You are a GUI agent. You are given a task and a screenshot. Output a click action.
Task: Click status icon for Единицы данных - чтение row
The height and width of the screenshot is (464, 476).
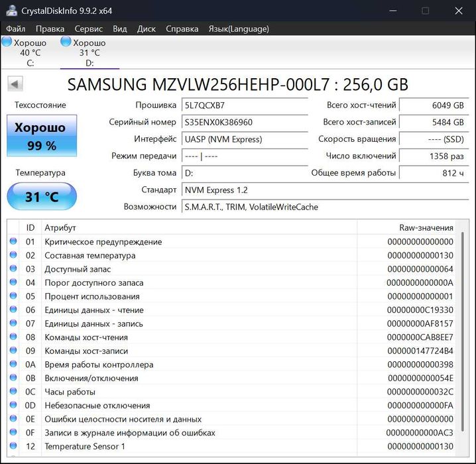click(x=13, y=310)
